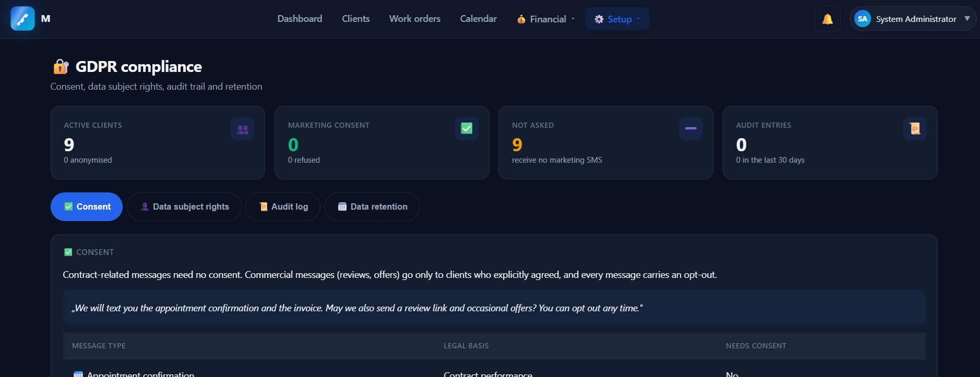Click the Active Clients count 9

69,144
